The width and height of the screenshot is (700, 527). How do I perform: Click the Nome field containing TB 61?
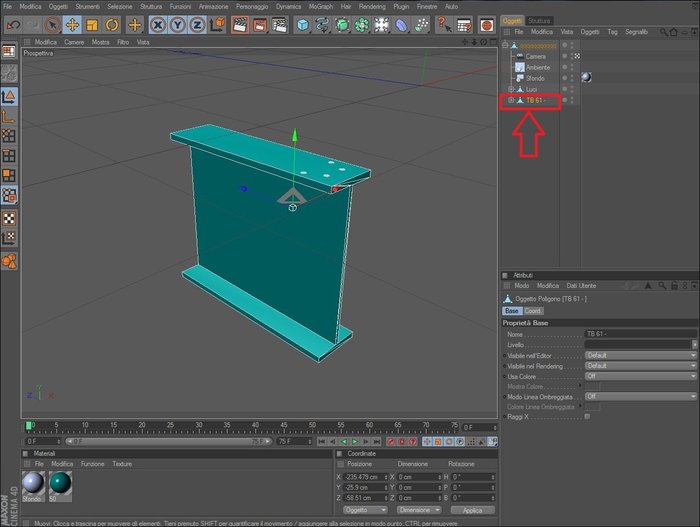(x=641, y=334)
